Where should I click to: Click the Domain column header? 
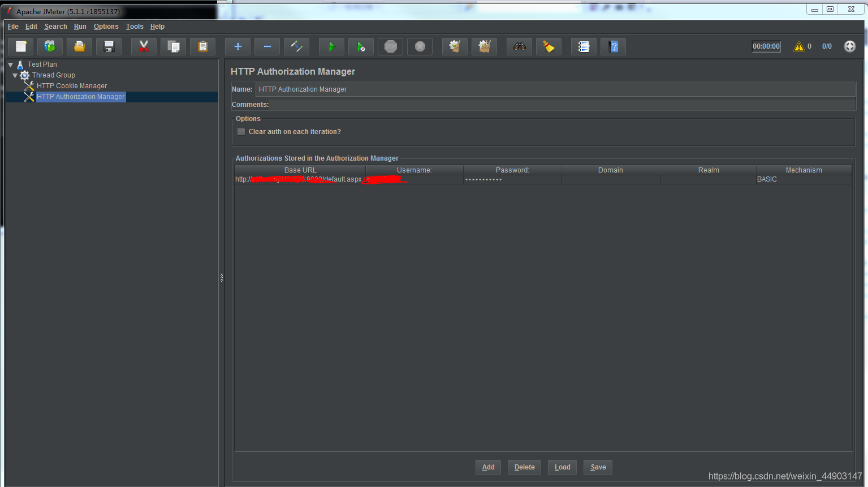click(611, 170)
